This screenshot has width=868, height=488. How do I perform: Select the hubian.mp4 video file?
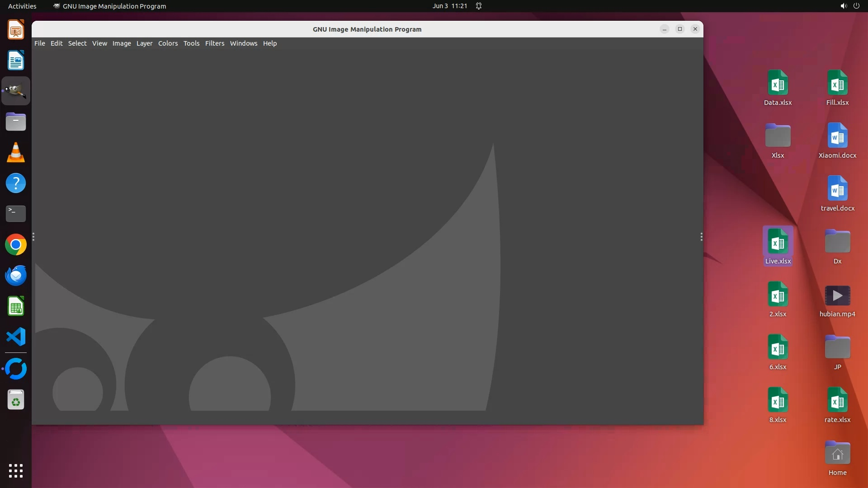(837, 300)
